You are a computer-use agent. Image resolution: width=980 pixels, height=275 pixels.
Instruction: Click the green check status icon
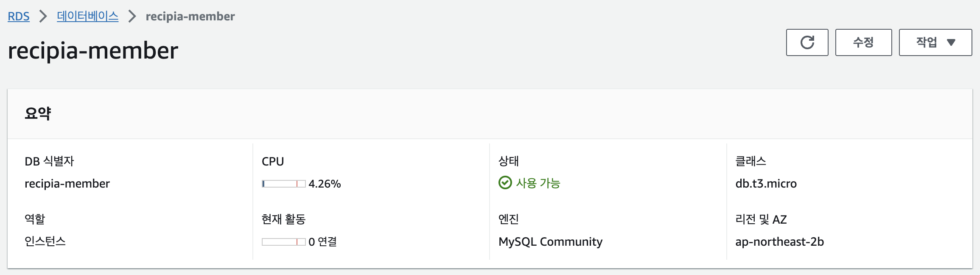click(x=506, y=182)
